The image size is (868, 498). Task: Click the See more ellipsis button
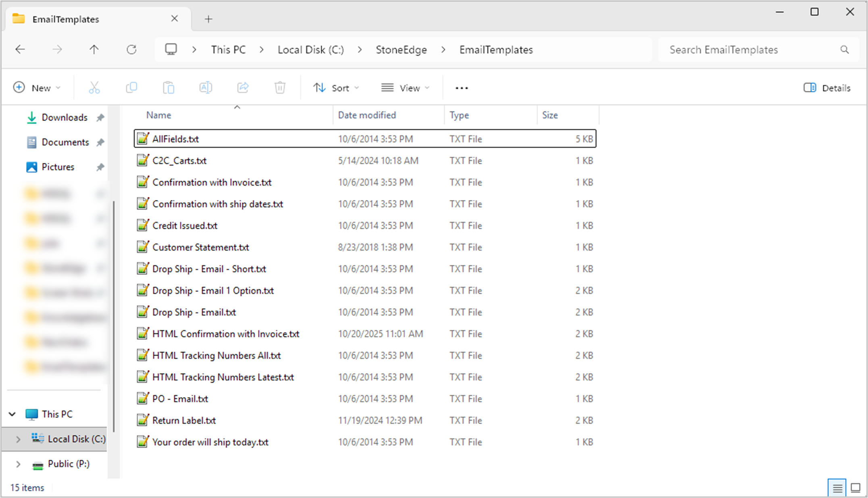pos(461,88)
